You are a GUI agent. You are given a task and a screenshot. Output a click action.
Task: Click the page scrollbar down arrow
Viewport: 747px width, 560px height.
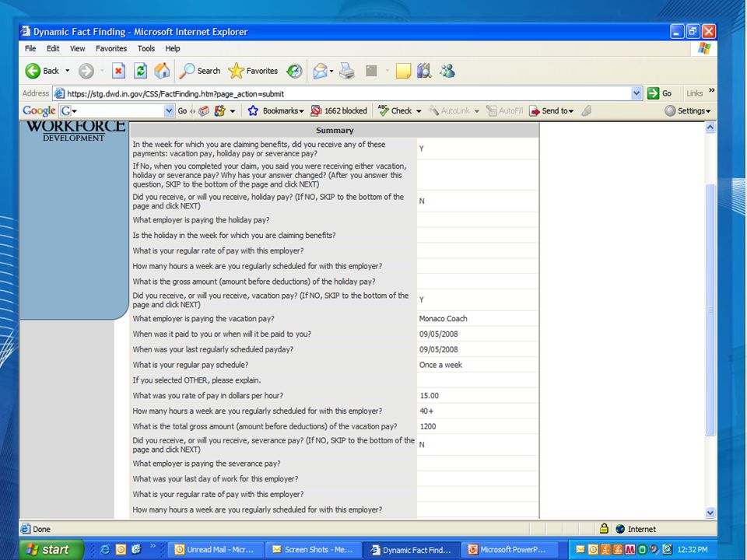pos(710,513)
